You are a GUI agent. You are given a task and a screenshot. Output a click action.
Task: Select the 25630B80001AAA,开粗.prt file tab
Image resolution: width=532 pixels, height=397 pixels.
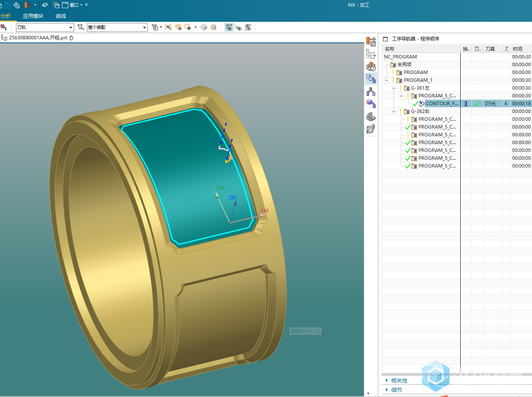coord(38,38)
